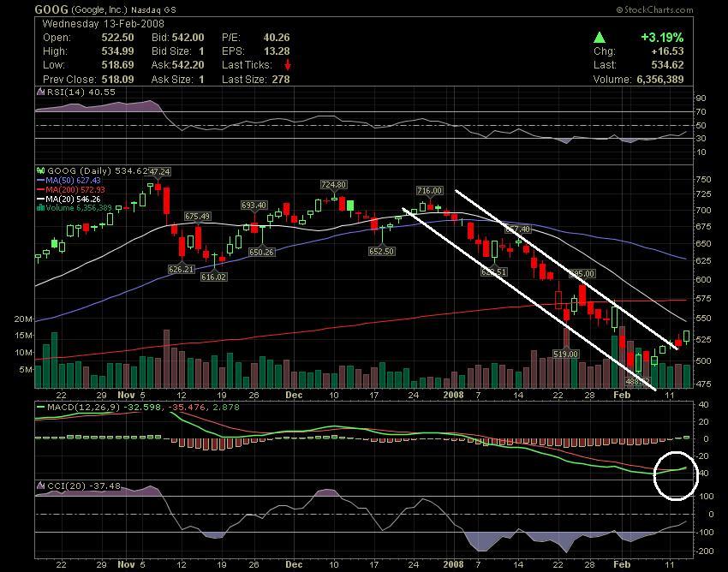Image resolution: width=728 pixels, height=572 pixels.
Task: Select the High value 534.99
Action: pyautogui.click(x=117, y=51)
